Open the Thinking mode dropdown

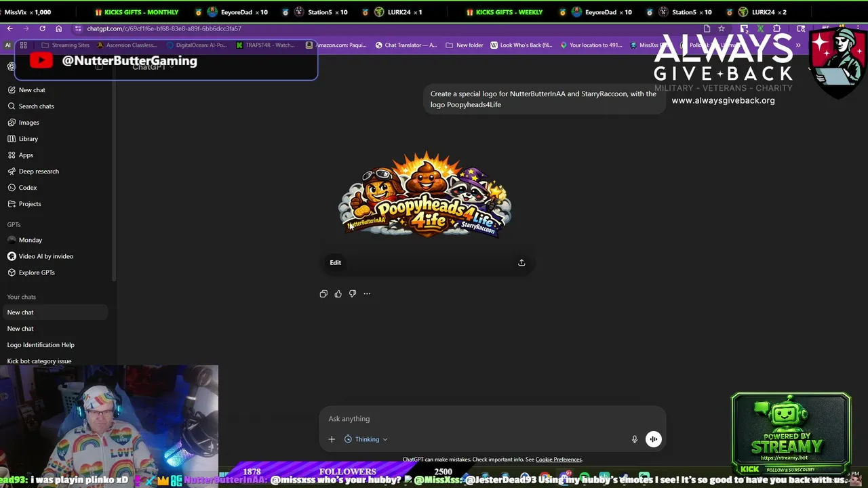coord(366,439)
